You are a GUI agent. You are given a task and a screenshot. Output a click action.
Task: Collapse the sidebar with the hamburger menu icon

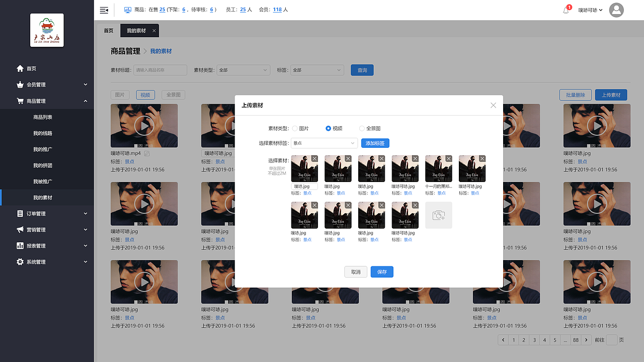click(x=104, y=10)
